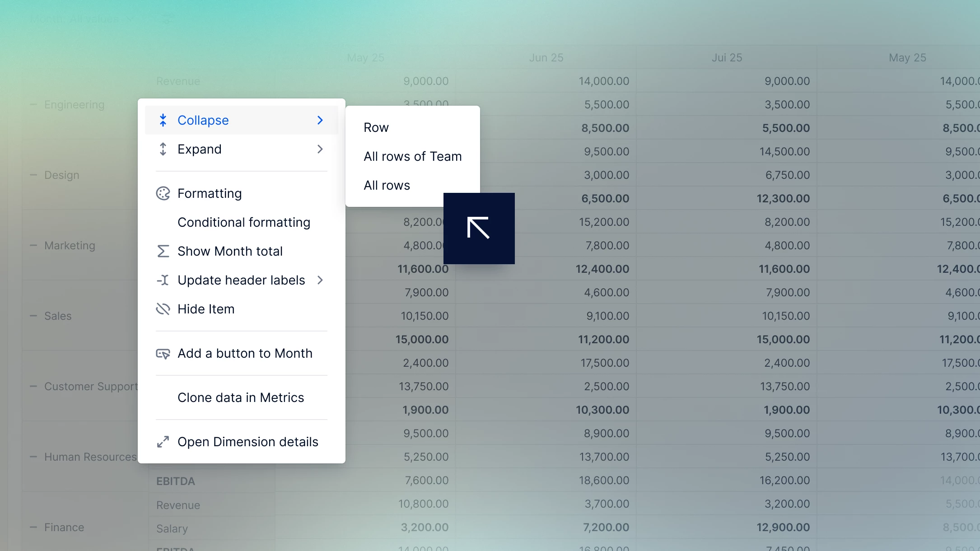The width and height of the screenshot is (980, 551).
Task: Choose All rows of Team option
Action: [x=412, y=156]
